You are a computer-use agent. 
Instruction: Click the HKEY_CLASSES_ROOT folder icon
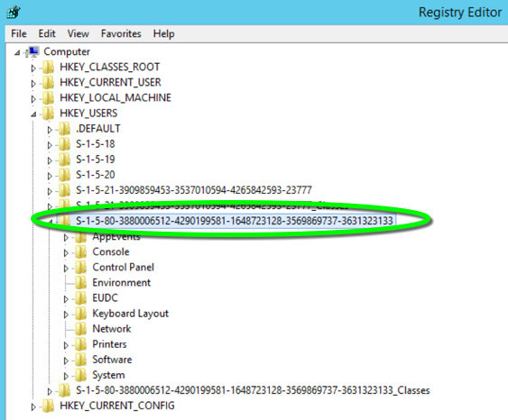click(48, 67)
